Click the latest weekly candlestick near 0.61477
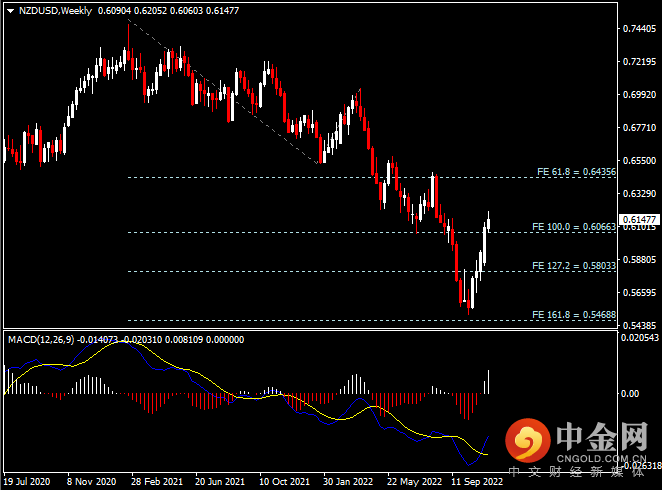 [x=488, y=222]
